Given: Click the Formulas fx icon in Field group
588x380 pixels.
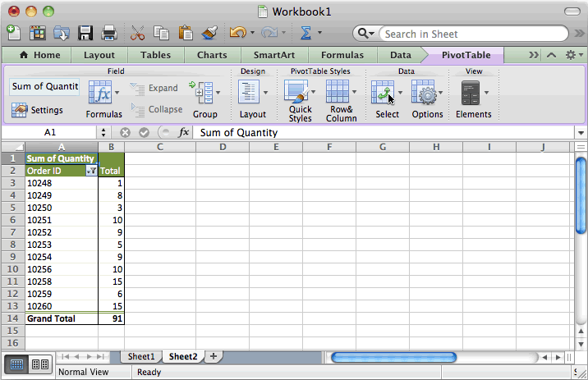Looking at the screenshot, I should click(x=99, y=92).
